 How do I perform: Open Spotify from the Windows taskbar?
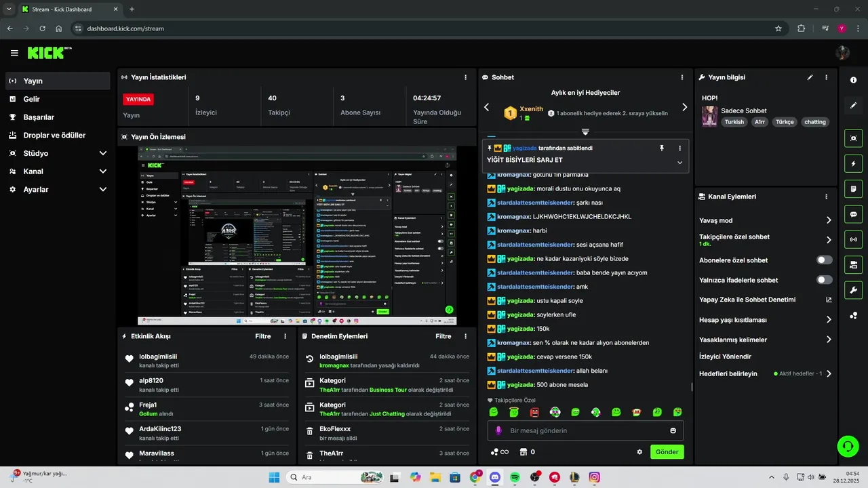point(515,477)
